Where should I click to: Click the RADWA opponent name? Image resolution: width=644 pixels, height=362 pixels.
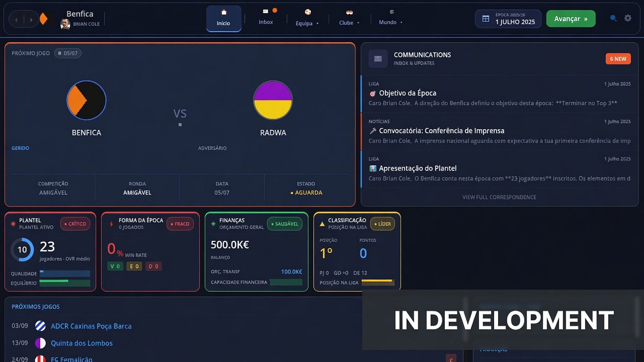pos(273,133)
